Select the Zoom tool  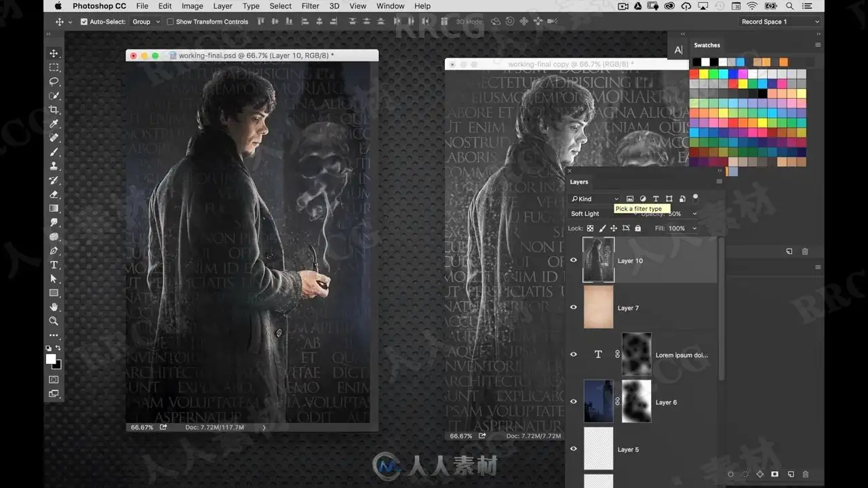tap(54, 321)
